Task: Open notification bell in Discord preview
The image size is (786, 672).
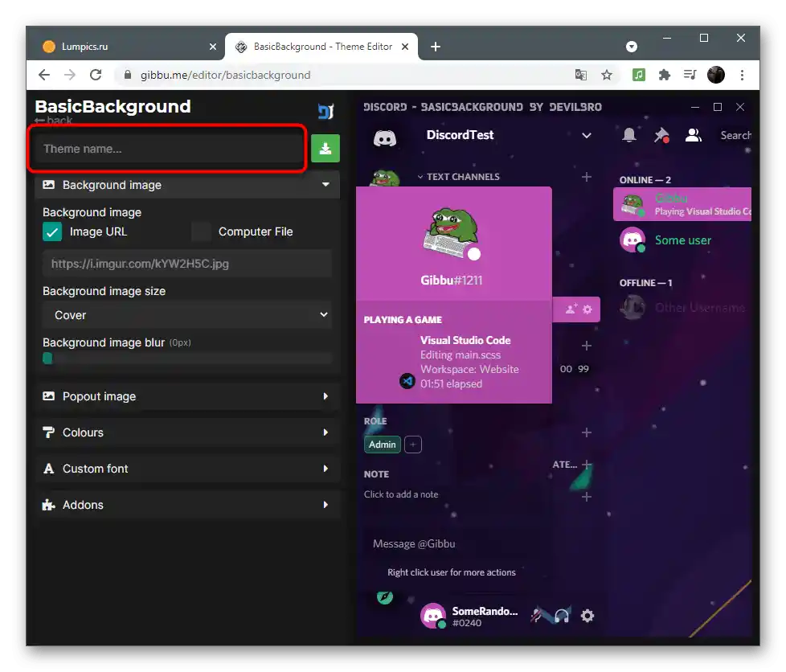Action: pos(629,135)
